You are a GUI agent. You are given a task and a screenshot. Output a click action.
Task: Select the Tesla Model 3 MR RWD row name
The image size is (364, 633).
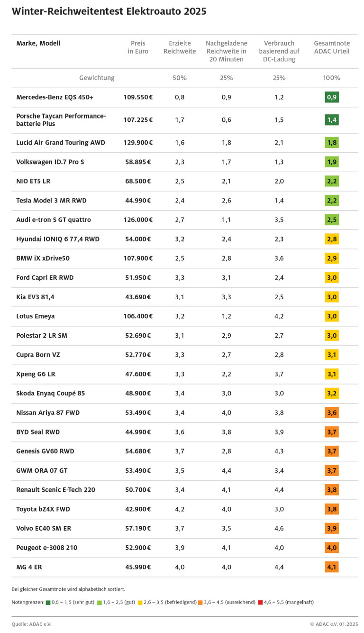(x=51, y=201)
